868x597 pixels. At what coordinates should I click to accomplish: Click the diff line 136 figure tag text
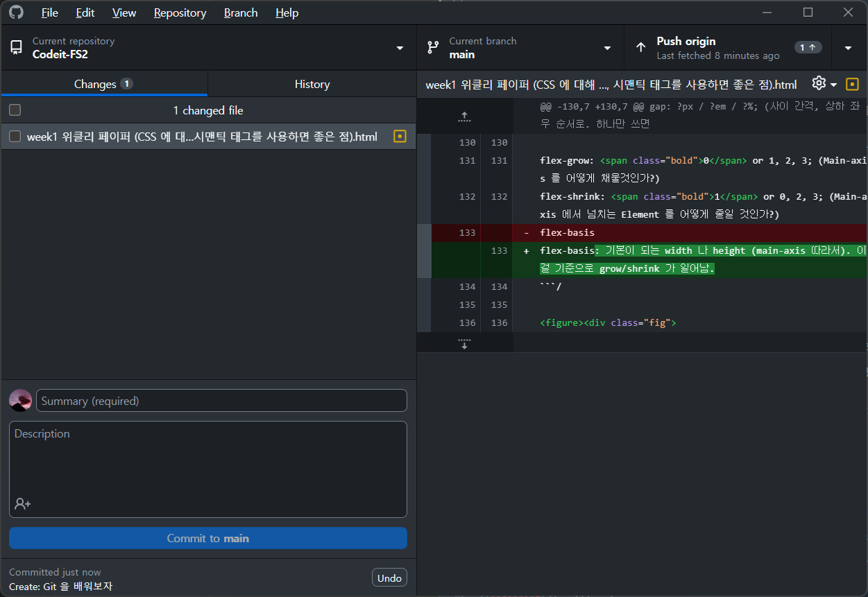608,322
